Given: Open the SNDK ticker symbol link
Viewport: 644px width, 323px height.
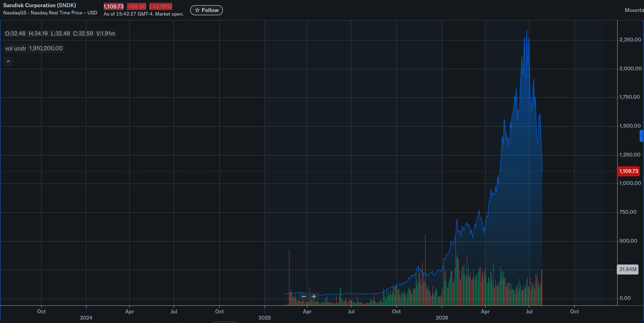Looking at the screenshot, I should (x=66, y=5).
